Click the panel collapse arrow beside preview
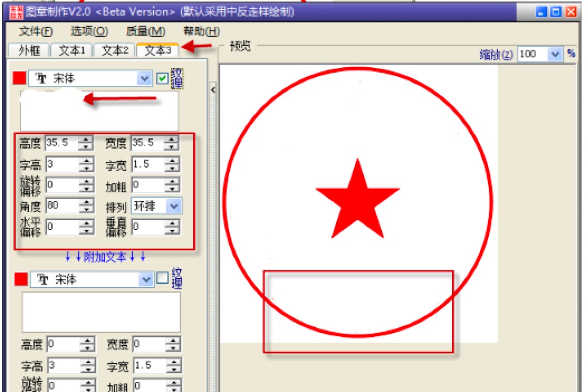 tap(213, 90)
